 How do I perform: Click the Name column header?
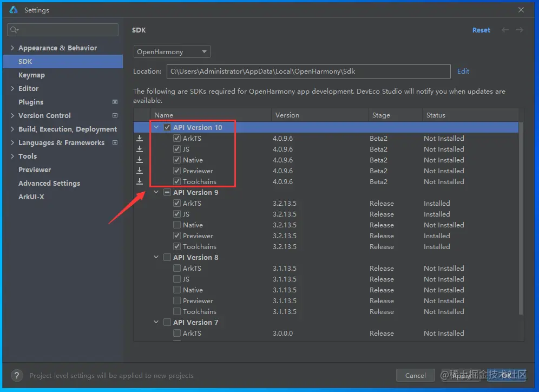(211, 115)
